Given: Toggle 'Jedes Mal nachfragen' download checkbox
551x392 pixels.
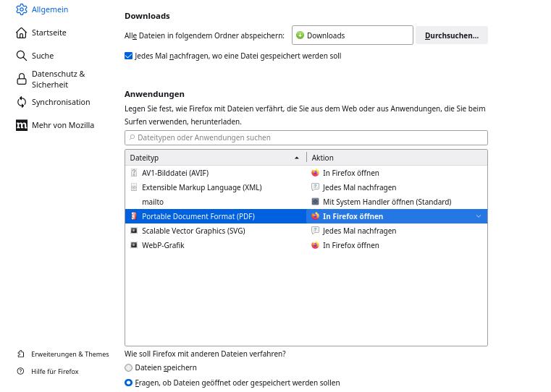Looking at the screenshot, I should click(x=129, y=56).
